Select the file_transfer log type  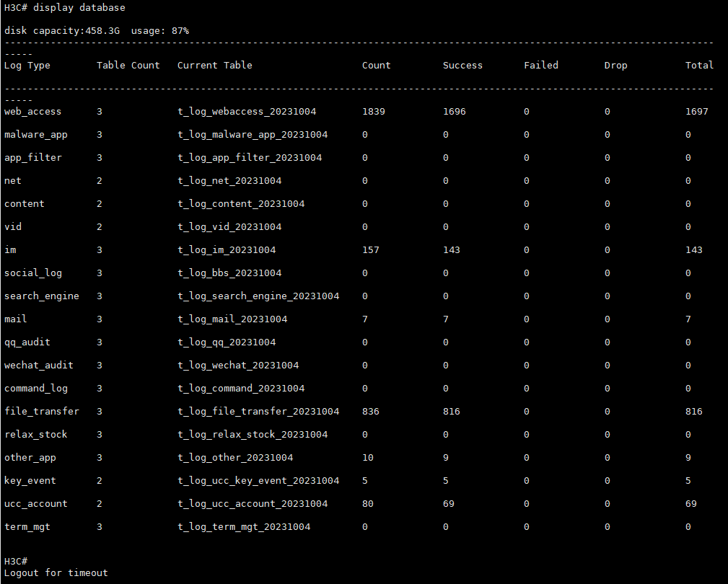41,412
